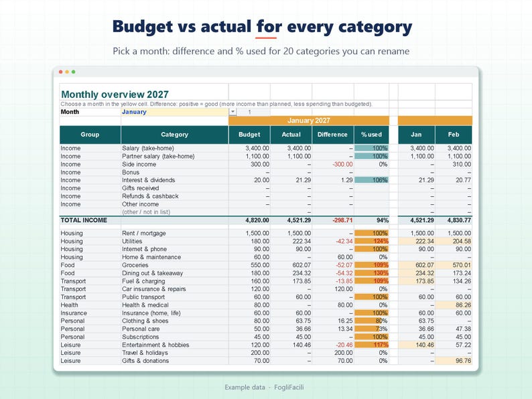Click the Group column header
Image resolution: width=532 pixels, height=399 pixels.
pos(90,135)
